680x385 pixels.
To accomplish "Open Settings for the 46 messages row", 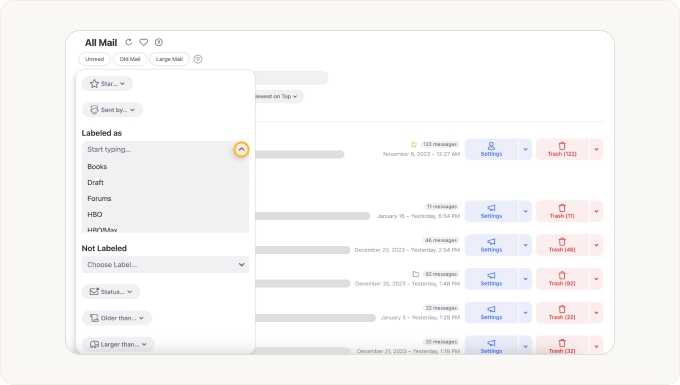I will [x=491, y=245].
